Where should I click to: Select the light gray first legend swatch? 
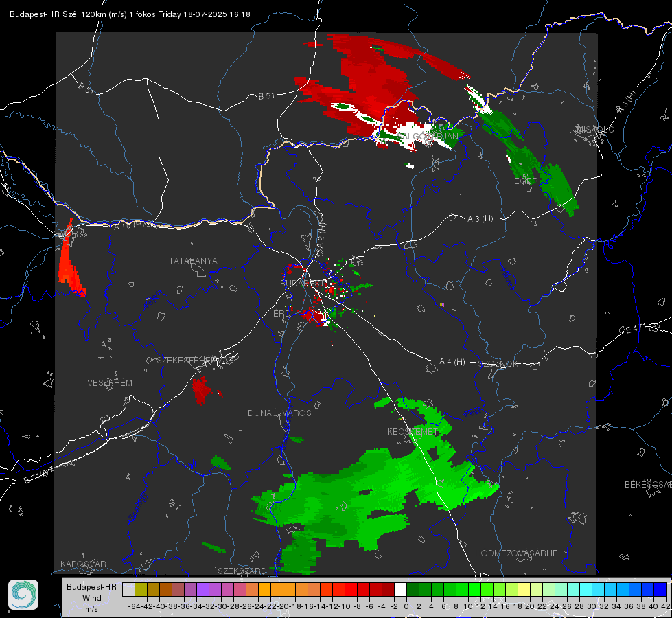click(x=128, y=590)
